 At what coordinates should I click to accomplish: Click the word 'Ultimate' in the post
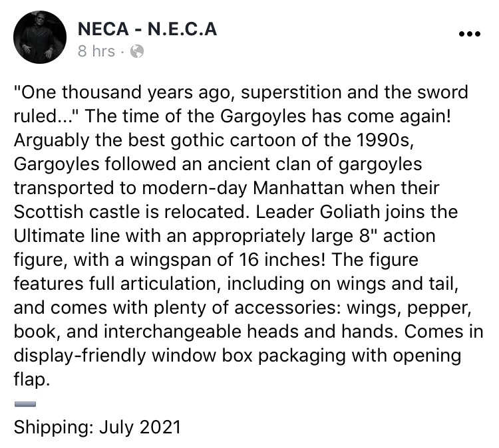[48, 236]
